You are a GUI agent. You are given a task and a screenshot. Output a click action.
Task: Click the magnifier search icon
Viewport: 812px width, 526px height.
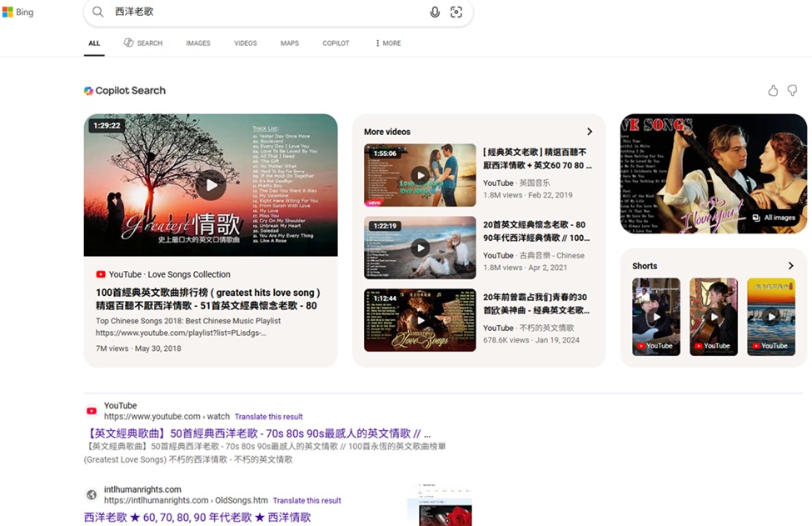point(98,13)
